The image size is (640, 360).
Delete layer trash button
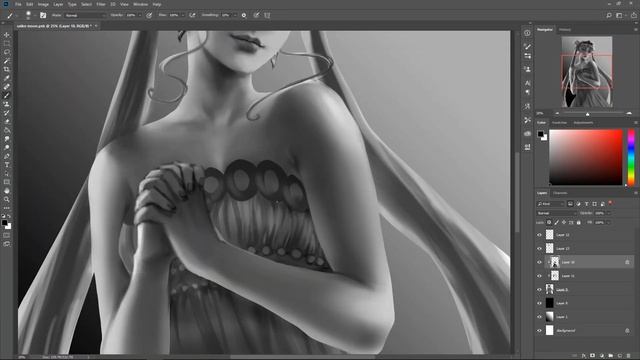tap(629, 356)
